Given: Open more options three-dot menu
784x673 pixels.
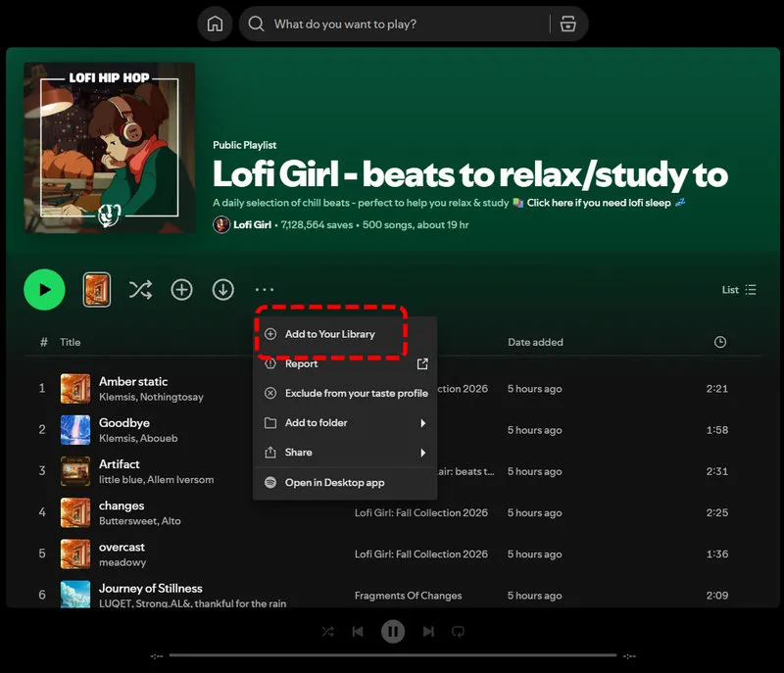Looking at the screenshot, I should [264, 290].
